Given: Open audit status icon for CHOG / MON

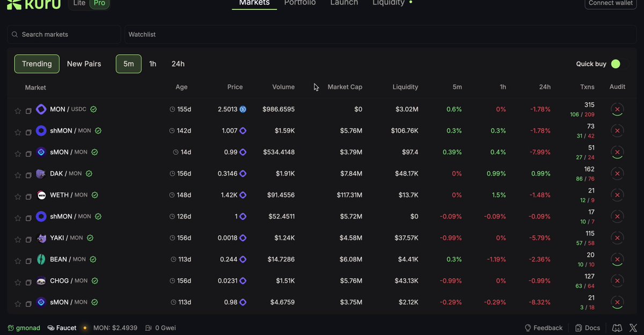Looking at the screenshot, I should (617, 281).
